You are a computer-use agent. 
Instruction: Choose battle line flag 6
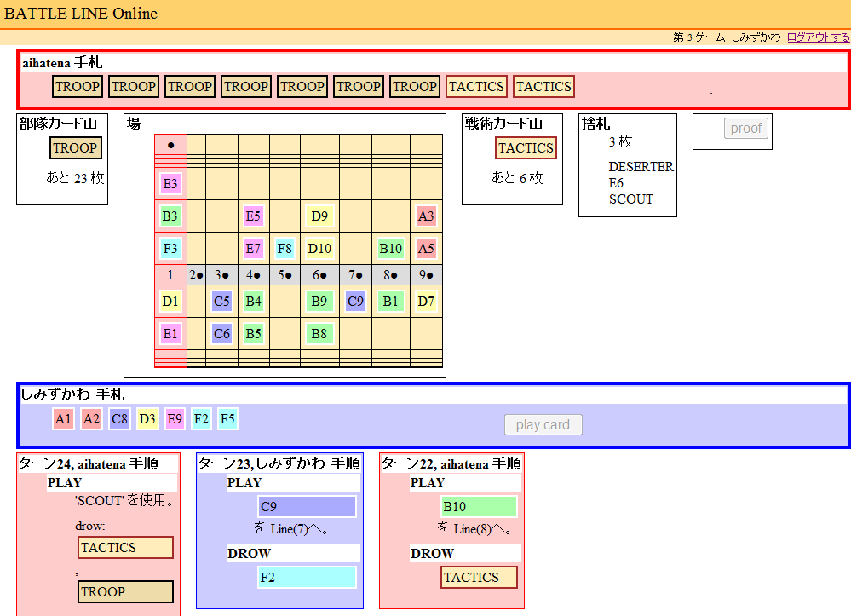(x=319, y=275)
